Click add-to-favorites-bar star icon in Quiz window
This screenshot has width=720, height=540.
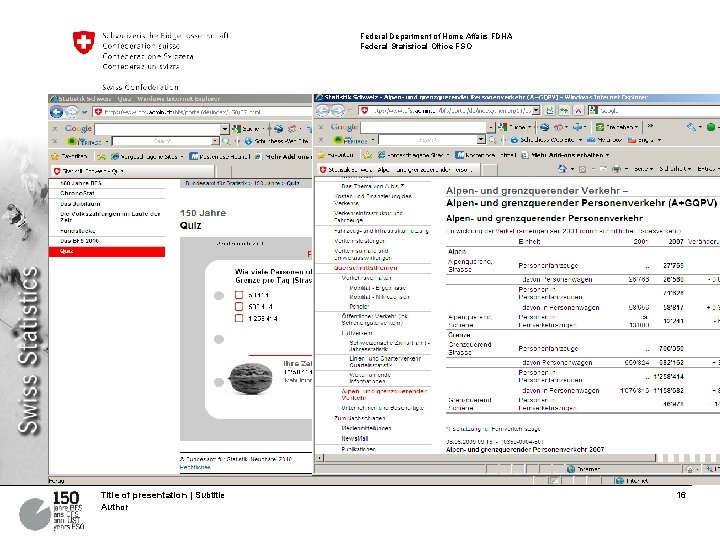(101, 157)
